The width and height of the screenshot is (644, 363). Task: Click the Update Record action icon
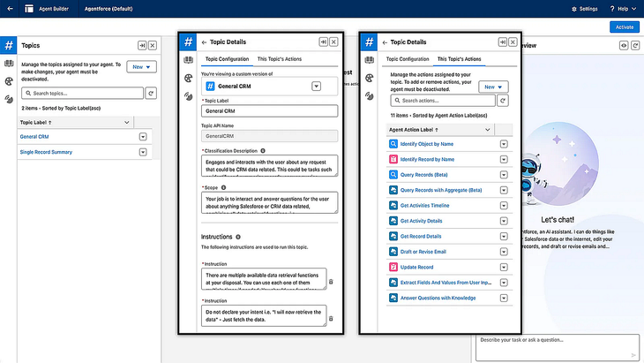tap(393, 267)
